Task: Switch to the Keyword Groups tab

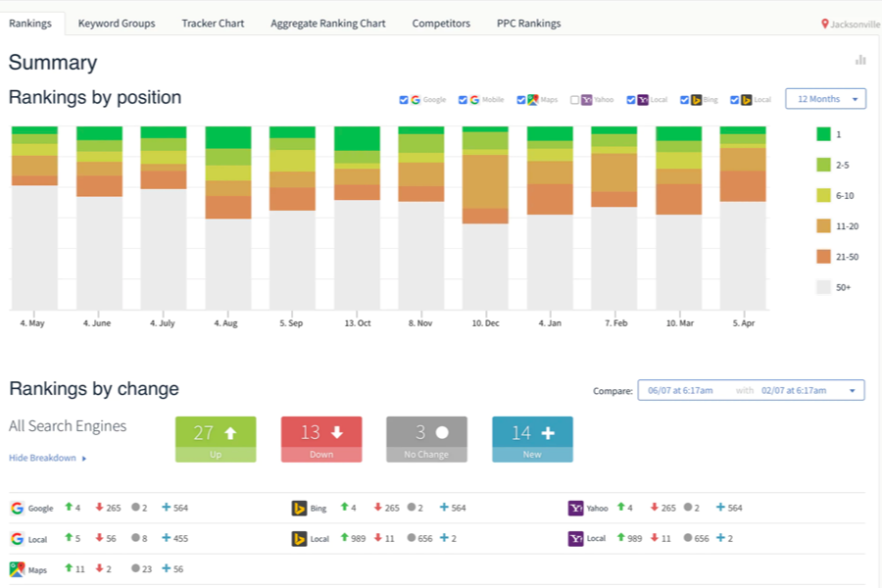Action: click(117, 24)
